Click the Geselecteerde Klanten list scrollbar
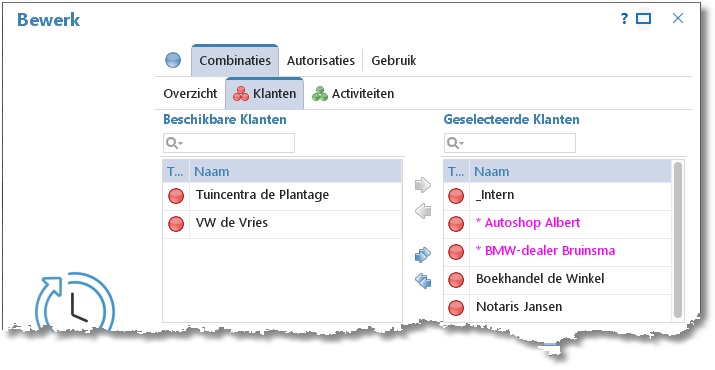The image size is (715, 370). [678, 240]
